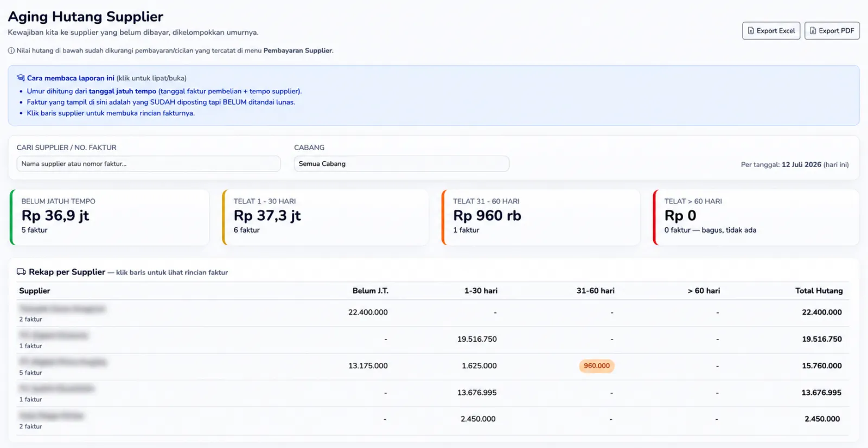
Task: Open the Semua Cabang dropdown
Action: pyautogui.click(x=401, y=164)
